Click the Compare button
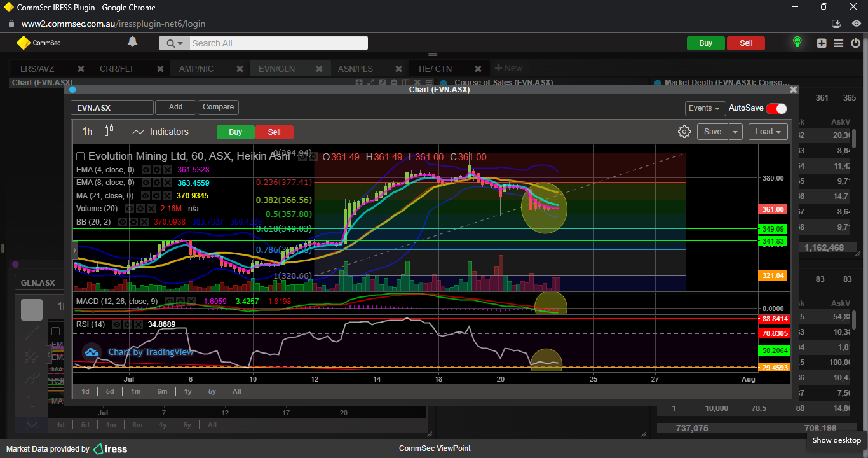Screen dimensions: 868x458 (x=219, y=107)
